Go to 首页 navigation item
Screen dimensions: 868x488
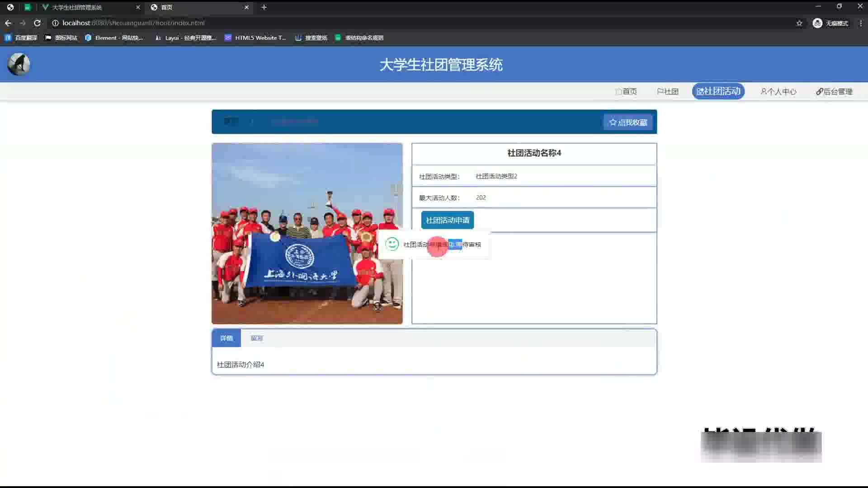[x=626, y=92]
